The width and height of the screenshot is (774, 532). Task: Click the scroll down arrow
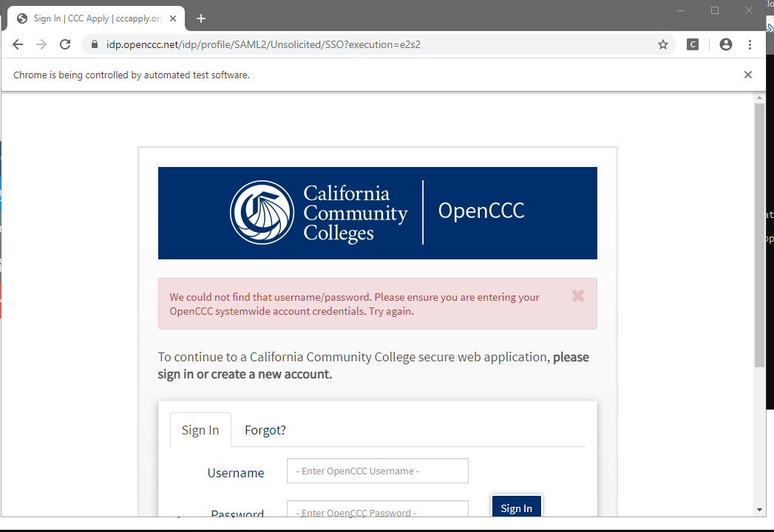759,510
